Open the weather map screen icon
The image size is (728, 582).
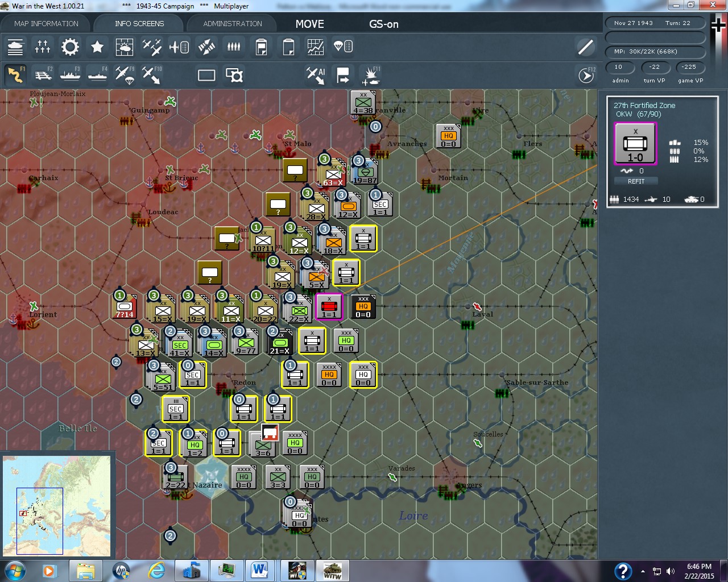[x=125, y=47]
